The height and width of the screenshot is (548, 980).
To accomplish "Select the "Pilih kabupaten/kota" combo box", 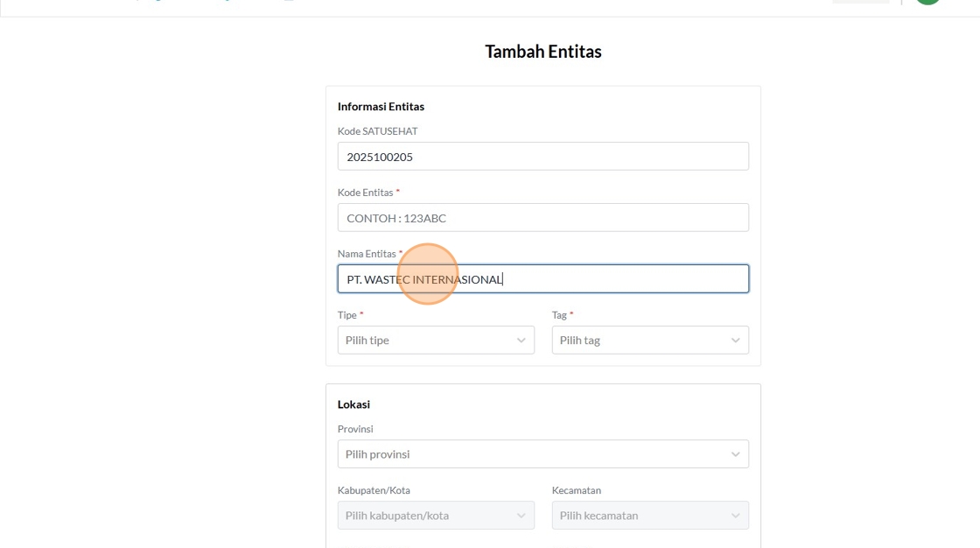I will [x=429, y=516].
